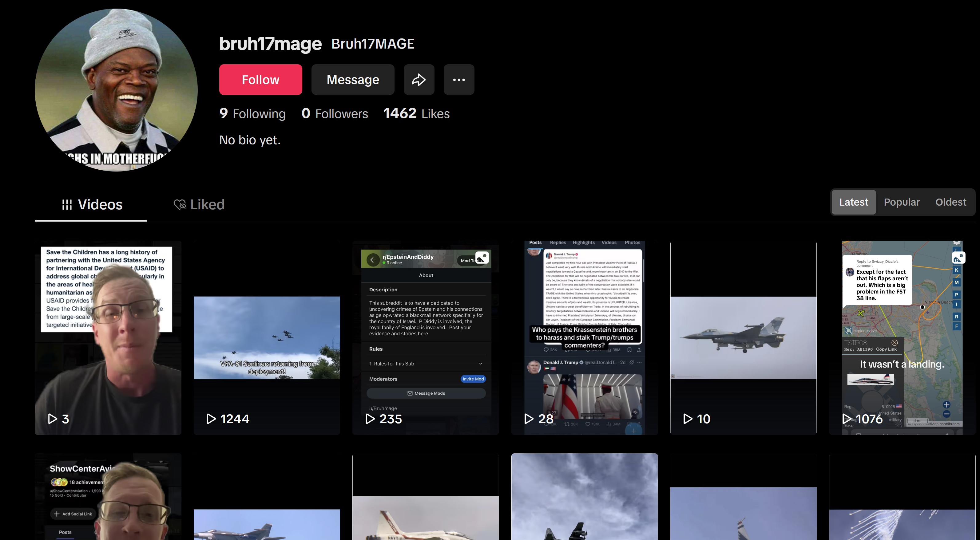Click the play count icon showing 235
Image resolution: width=980 pixels, height=540 pixels.
pyautogui.click(x=370, y=419)
